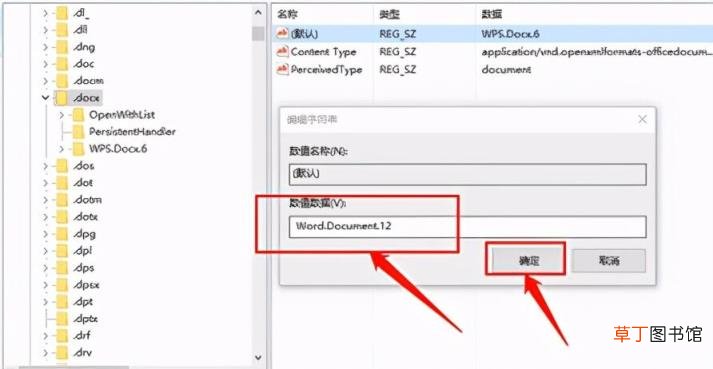Select the (默认) value name
This screenshot has width=713, height=369.
[x=304, y=34]
